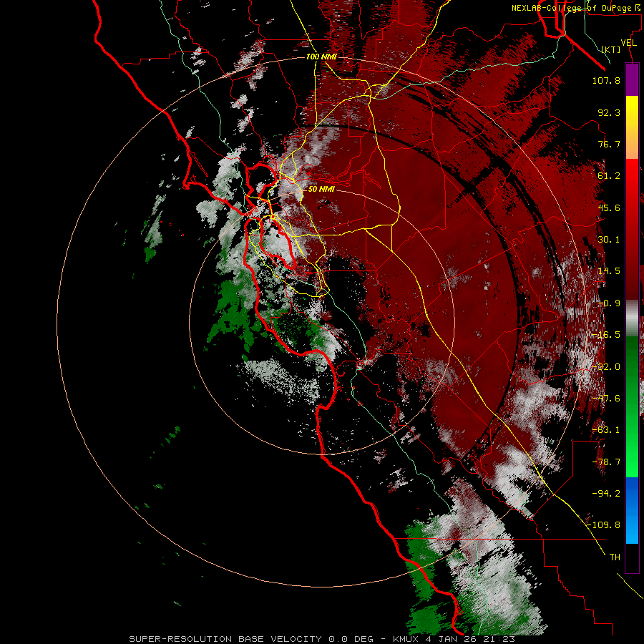Pick the gray near-zero segment of color bar
This screenshot has width=644, height=644.
pyautogui.click(x=632, y=317)
